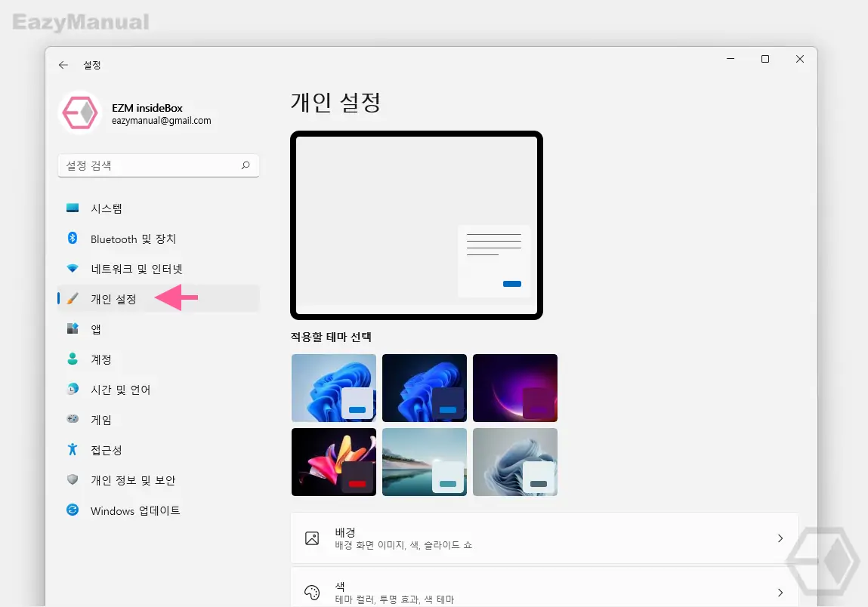Click the search magnifier icon
The height and width of the screenshot is (607, 868).
(x=246, y=165)
